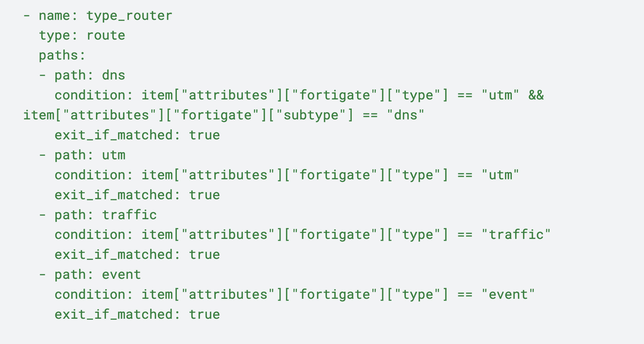644x344 pixels.
Task: Click true under the traffic path
Action: [x=205, y=255]
